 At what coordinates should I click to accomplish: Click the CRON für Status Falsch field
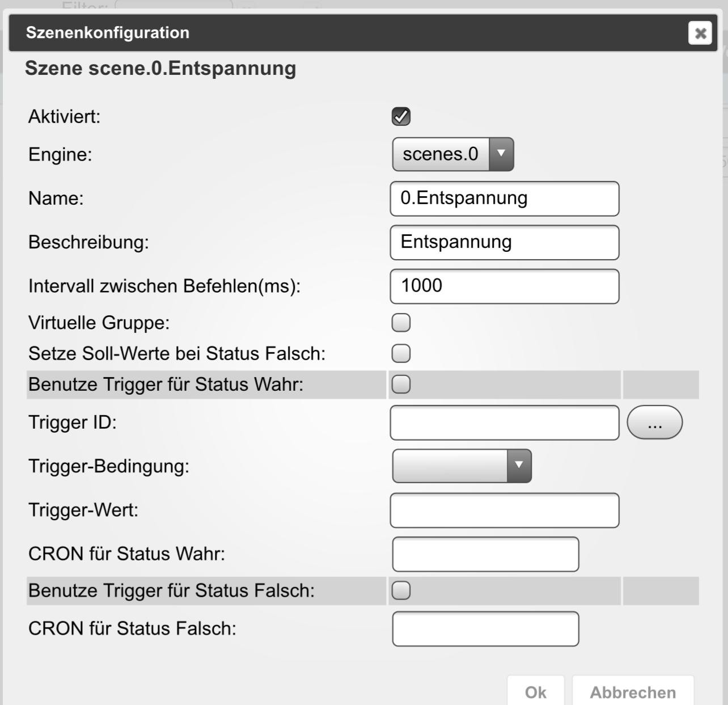tap(485, 628)
